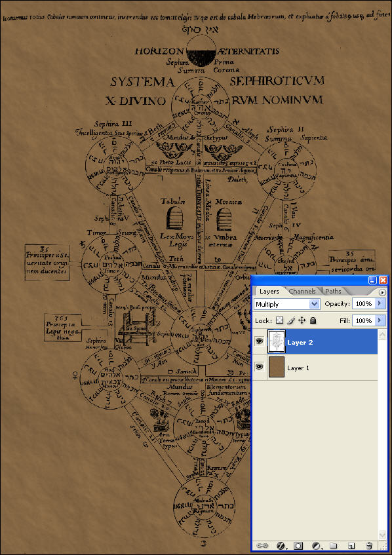Screen dimensions: 392x555
Task: Select Layer 1 brown thumbnail
Action: tap(277, 367)
